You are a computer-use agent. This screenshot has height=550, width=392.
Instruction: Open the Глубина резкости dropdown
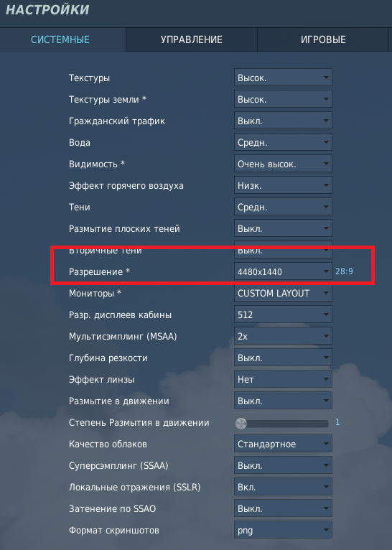click(x=283, y=358)
